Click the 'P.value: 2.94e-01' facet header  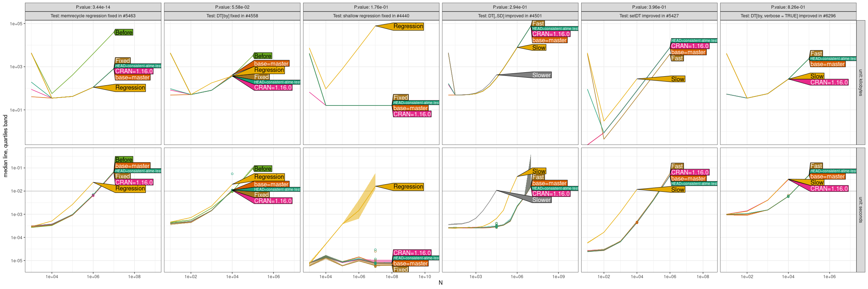[x=510, y=7]
